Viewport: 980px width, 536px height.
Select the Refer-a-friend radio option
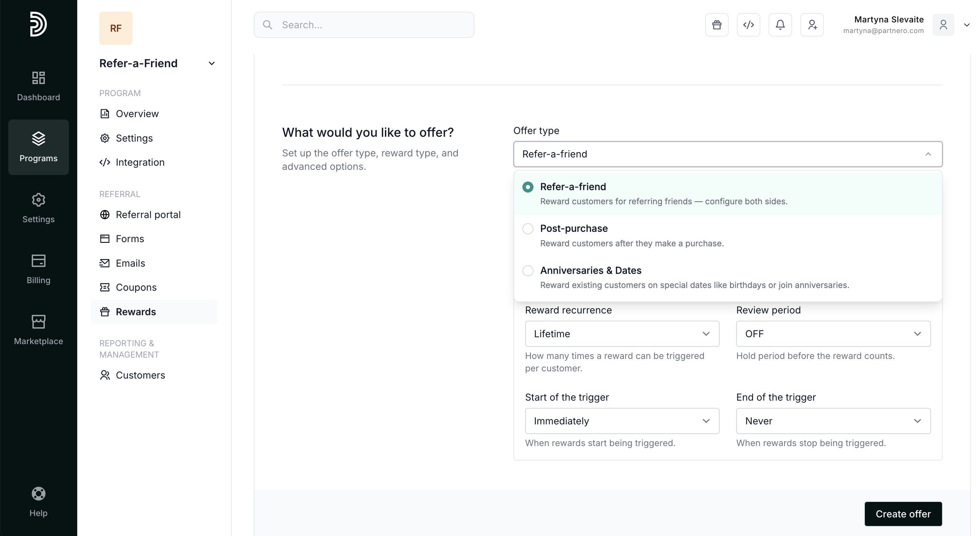pos(528,187)
